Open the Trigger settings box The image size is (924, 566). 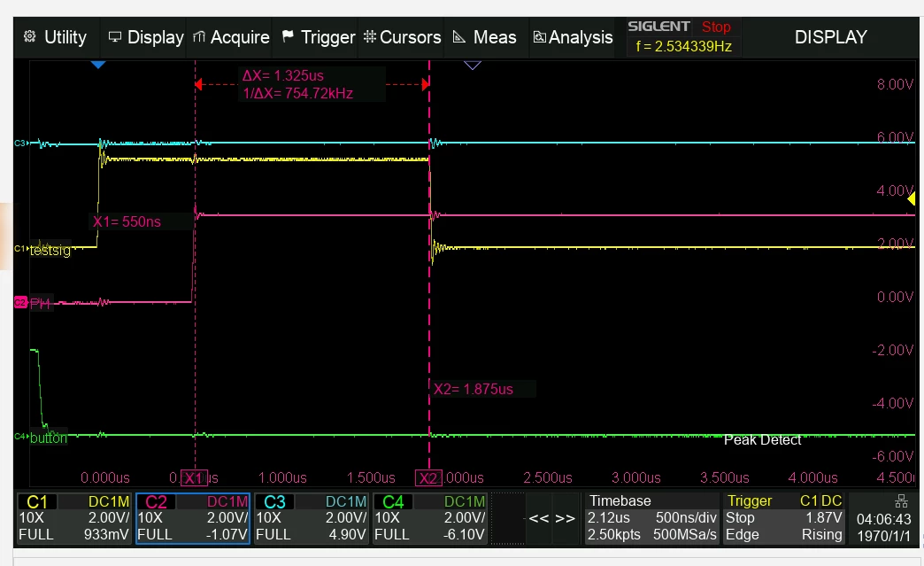783,518
